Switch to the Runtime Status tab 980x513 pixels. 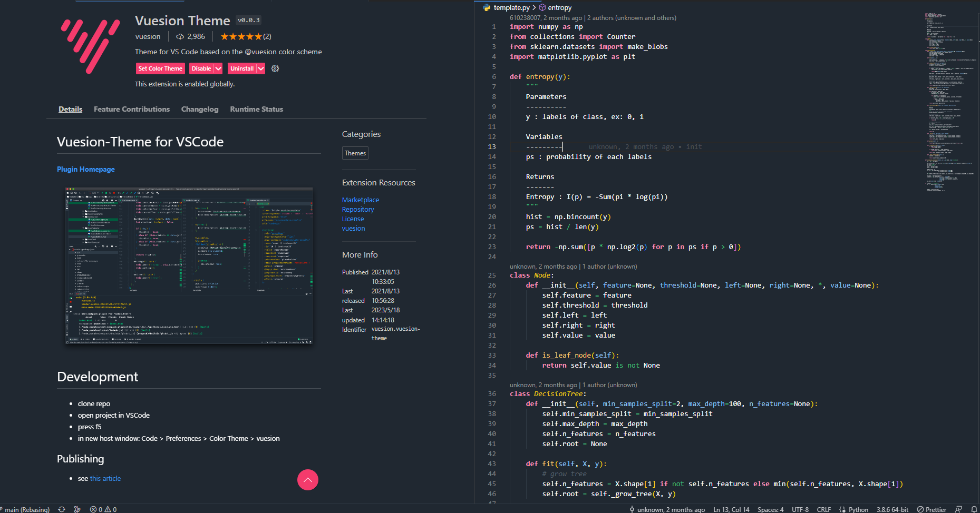point(257,109)
